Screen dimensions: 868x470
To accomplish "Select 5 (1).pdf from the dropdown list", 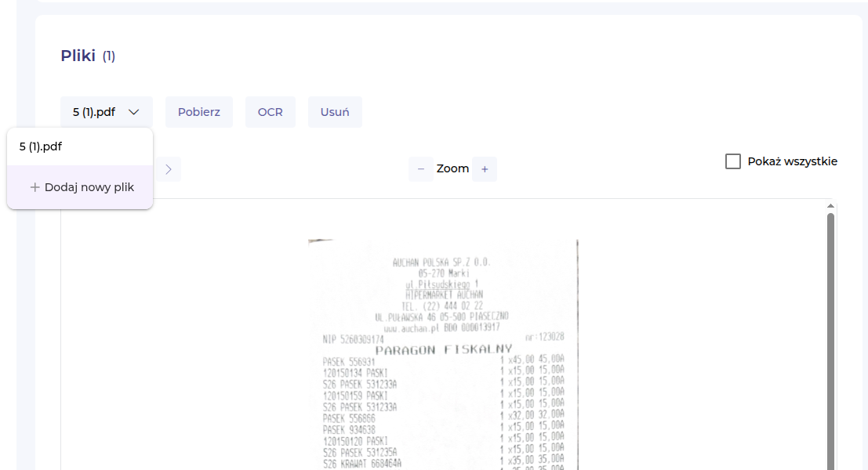I will pyautogui.click(x=80, y=146).
